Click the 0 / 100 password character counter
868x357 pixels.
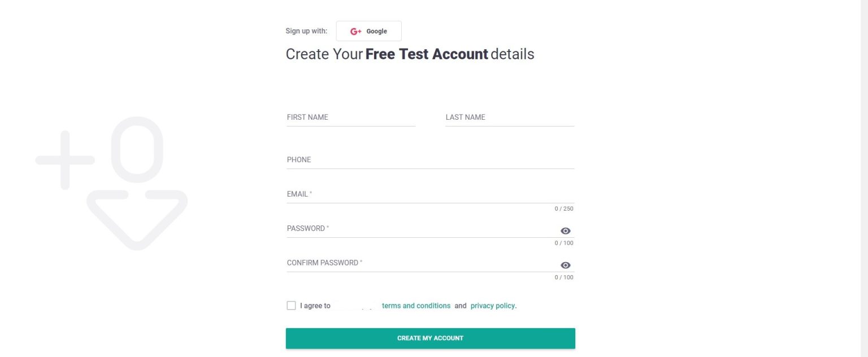click(564, 243)
